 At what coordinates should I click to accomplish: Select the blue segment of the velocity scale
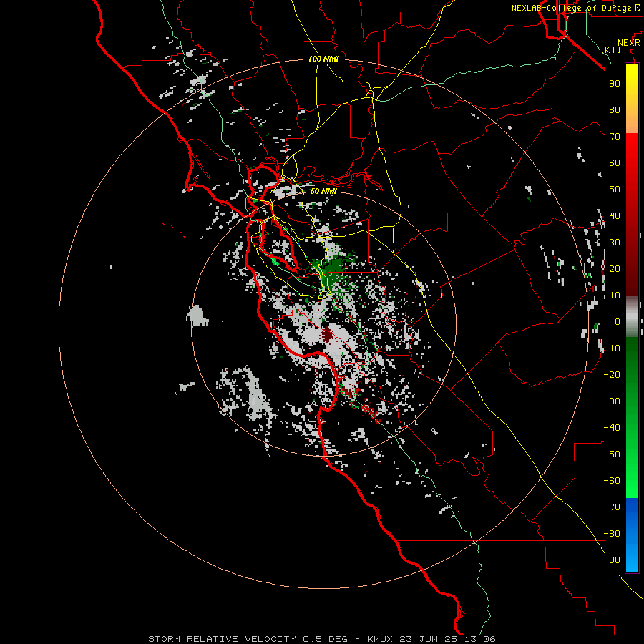632,535
